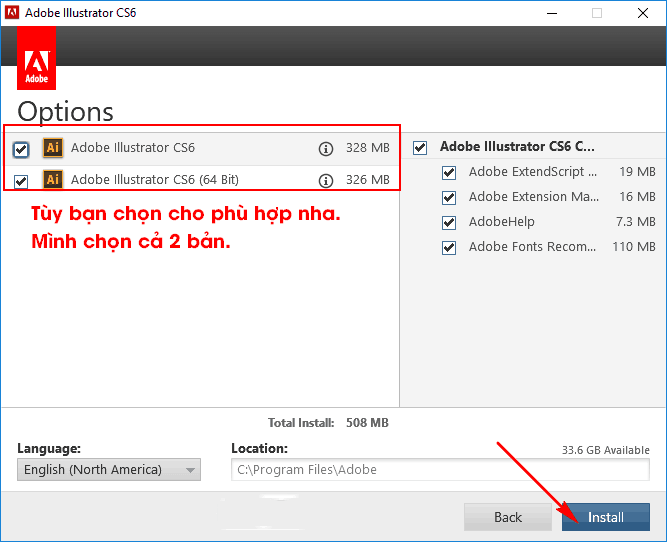Open the Language dropdown

click(x=109, y=470)
